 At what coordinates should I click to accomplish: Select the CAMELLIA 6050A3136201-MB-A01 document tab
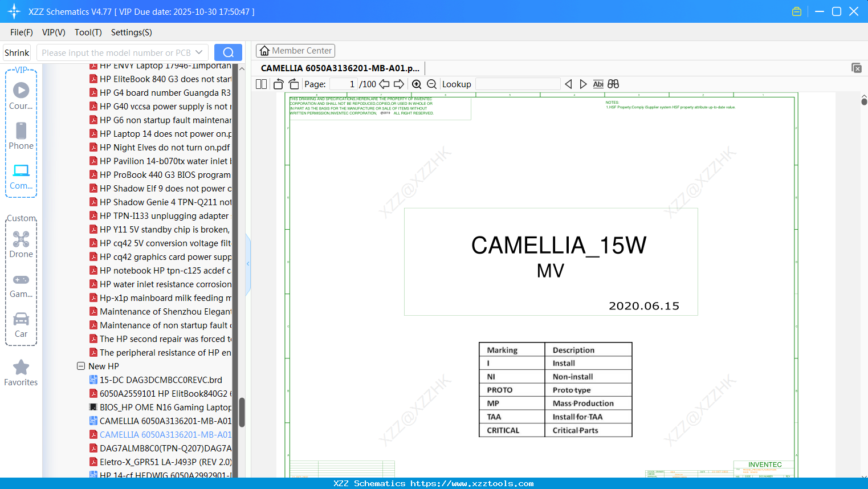point(340,68)
